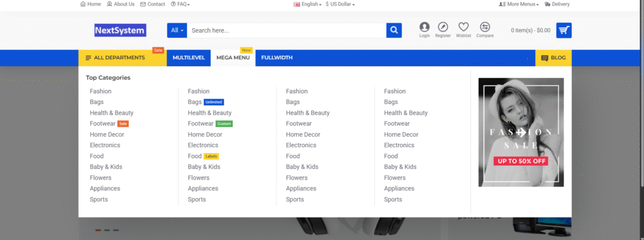644x240 pixels.
Task: Open the Delivery link
Action: click(x=557, y=4)
